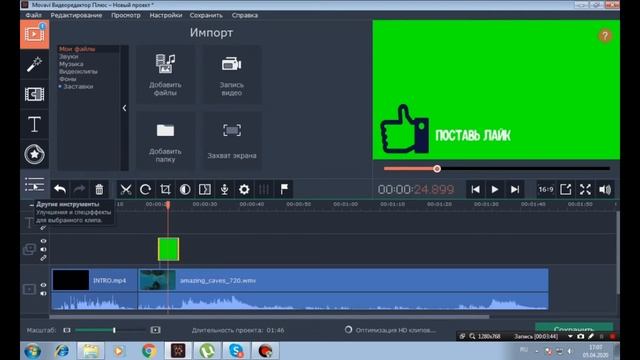The height and width of the screenshot is (360, 640).
Task: Click the Добавить файлы button
Action: pos(165,75)
